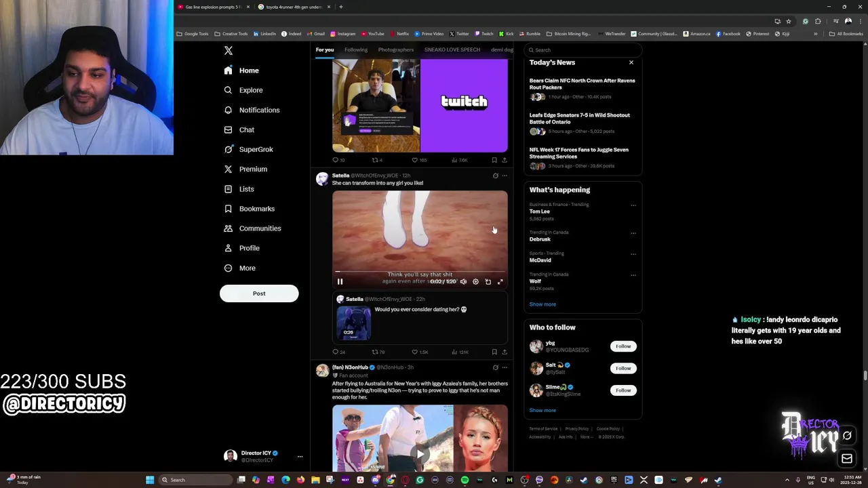Open Leafs Edge Senators 7-5 story
The width and height of the screenshot is (868, 488).
click(580, 119)
